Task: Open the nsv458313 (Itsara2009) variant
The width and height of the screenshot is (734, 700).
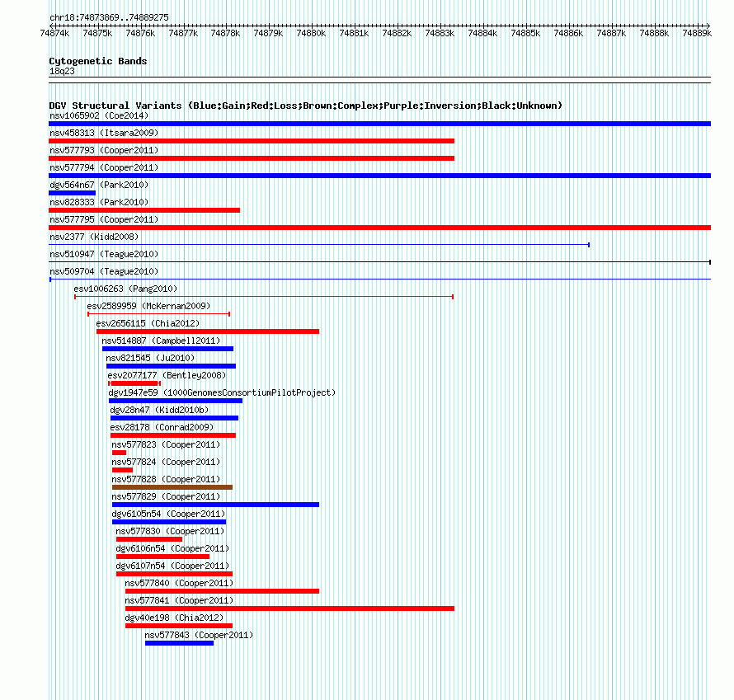Action: pos(104,133)
